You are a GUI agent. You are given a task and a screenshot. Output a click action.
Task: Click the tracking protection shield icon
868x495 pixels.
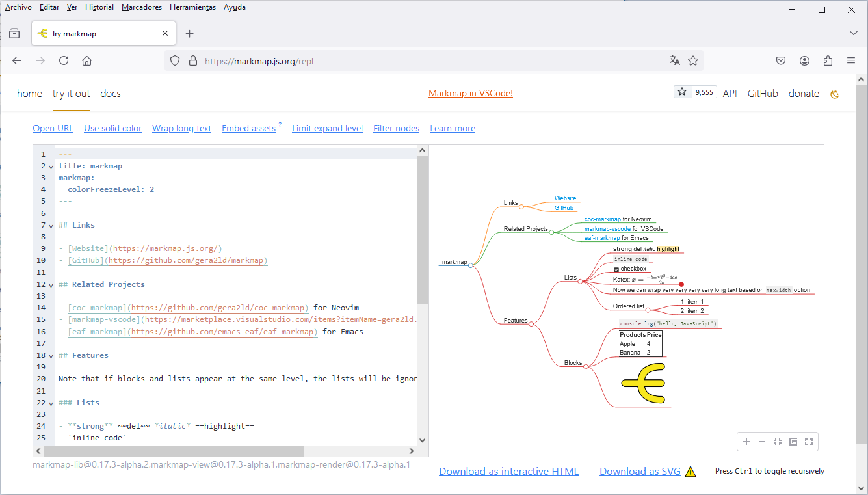pyautogui.click(x=174, y=60)
